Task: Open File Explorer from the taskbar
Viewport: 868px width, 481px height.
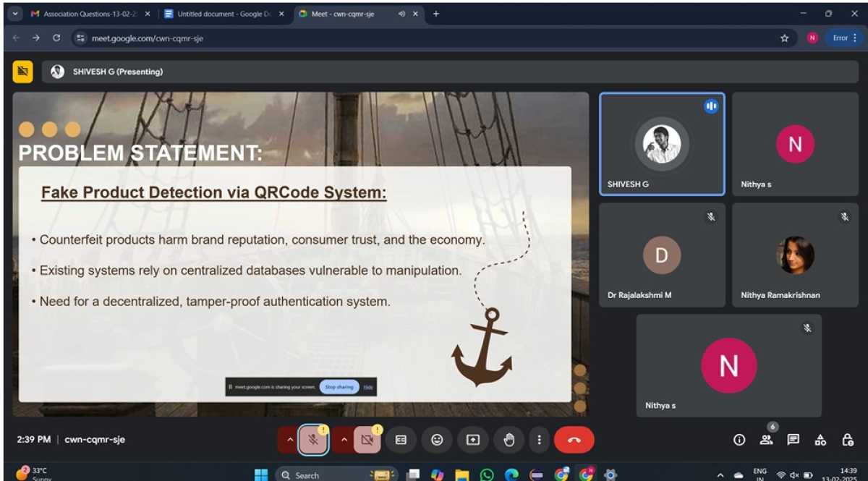Action: [461, 474]
